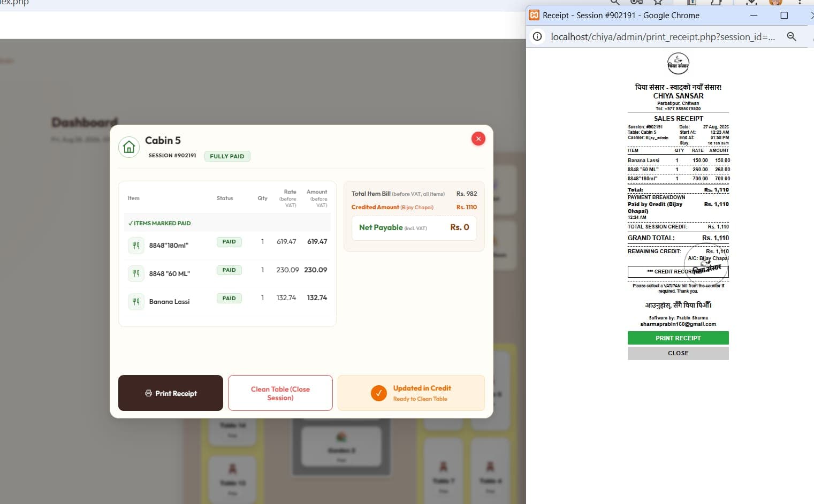This screenshot has height=504, width=814.
Task: Click the CREDIT RECORD box on receipt
Action: pos(678,272)
